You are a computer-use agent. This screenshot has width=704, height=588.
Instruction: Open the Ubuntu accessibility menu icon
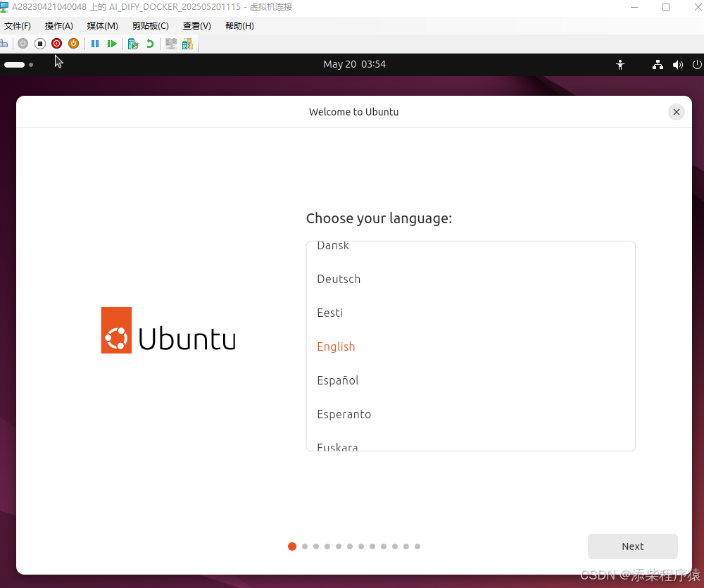620,65
